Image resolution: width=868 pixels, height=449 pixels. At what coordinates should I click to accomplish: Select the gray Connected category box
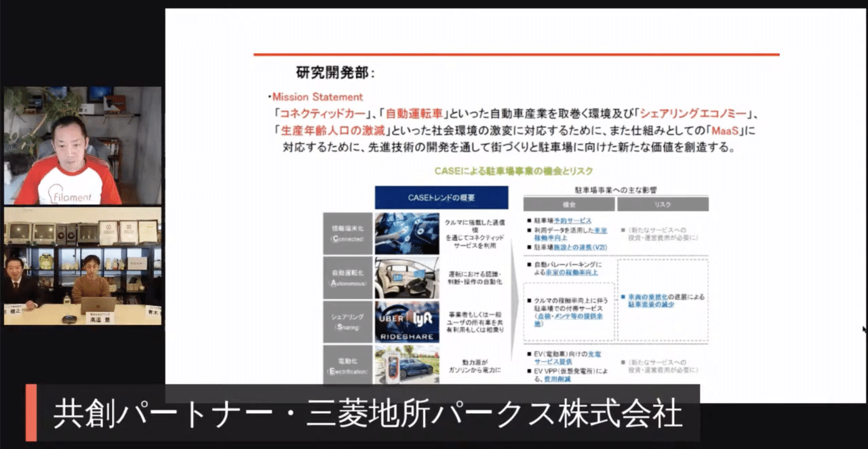click(x=349, y=233)
